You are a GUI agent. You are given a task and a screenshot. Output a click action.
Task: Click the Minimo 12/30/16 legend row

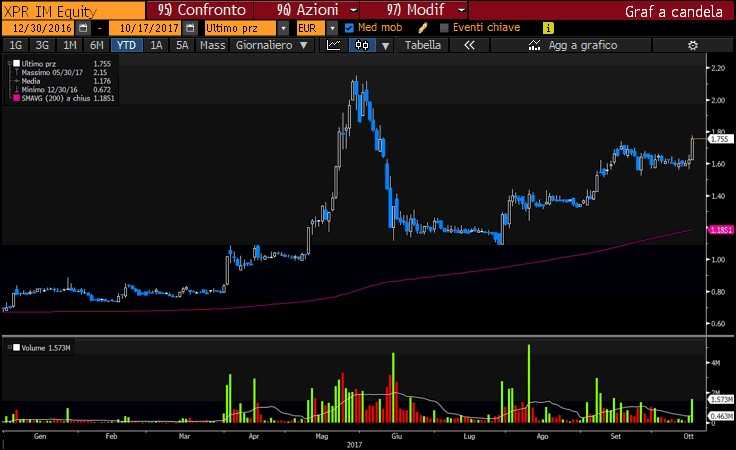pos(62,90)
